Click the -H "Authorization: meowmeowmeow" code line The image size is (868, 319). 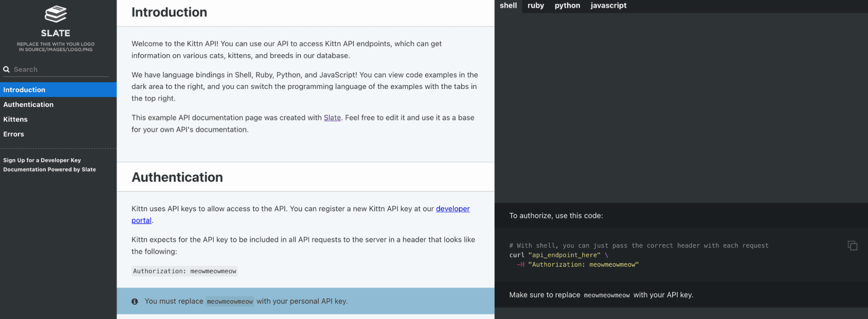[x=578, y=265]
